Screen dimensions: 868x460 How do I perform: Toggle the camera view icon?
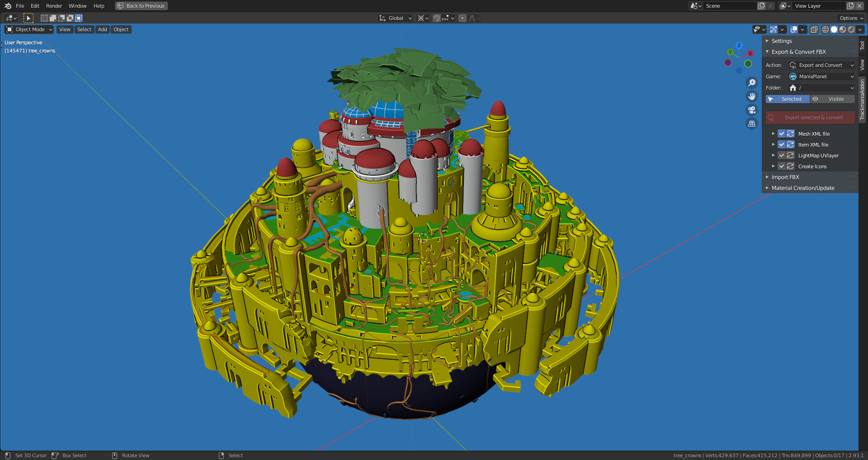(752, 110)
